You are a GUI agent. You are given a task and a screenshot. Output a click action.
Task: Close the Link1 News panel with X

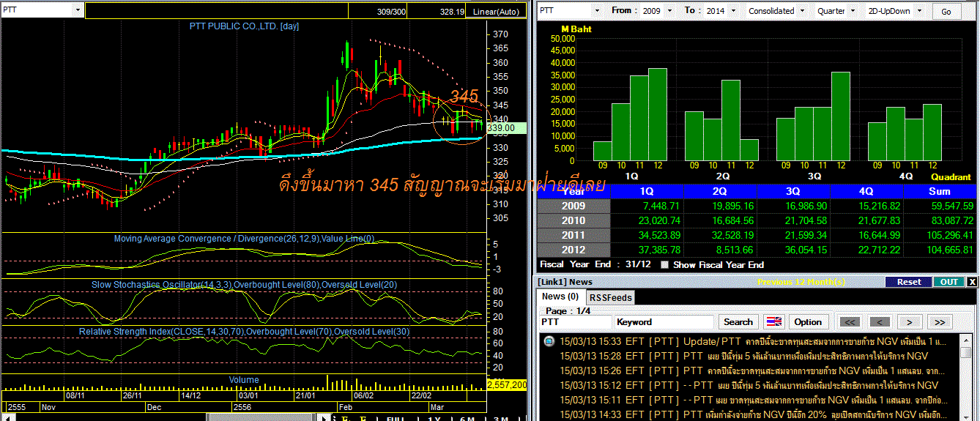tap(972, 282)
